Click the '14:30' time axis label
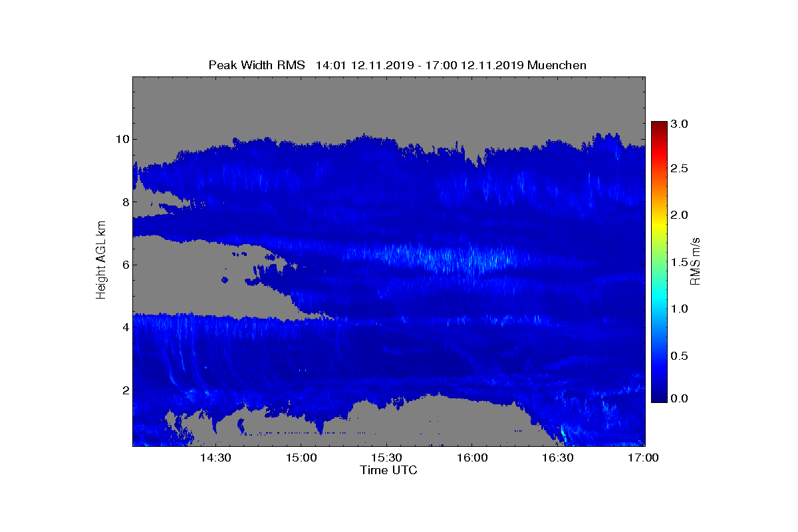 (215, 458)
